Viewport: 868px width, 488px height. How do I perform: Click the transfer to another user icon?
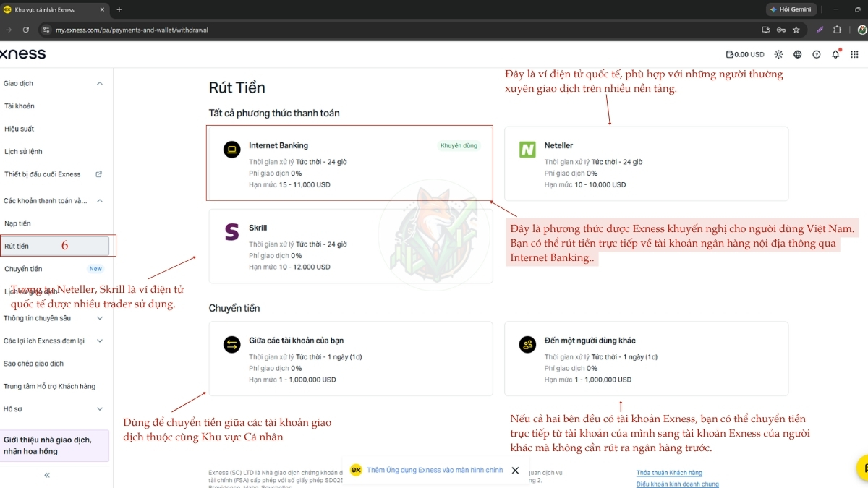pyautogui.click(x=527, y=345)
